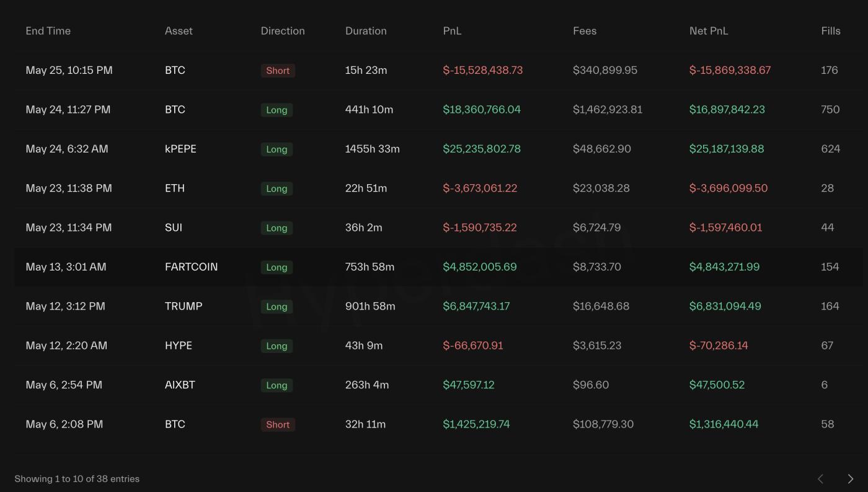Sort by the End Time column header

pyautogui.click(x=48, y=30)
